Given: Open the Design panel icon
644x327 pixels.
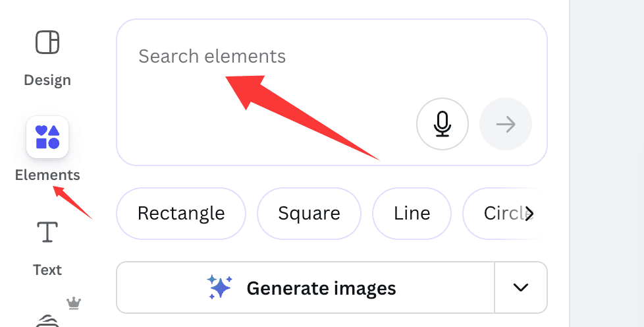Looking at the screenshot, I should point(47,43).
